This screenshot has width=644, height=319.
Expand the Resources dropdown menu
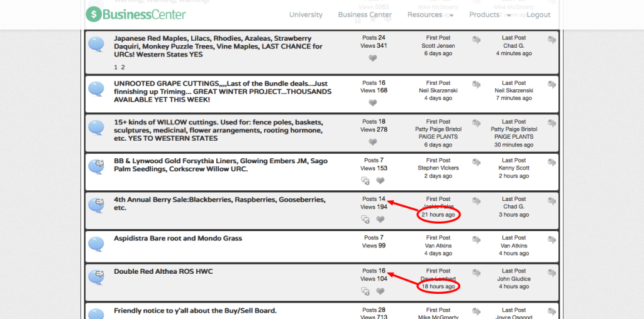[x=430, y=14]
